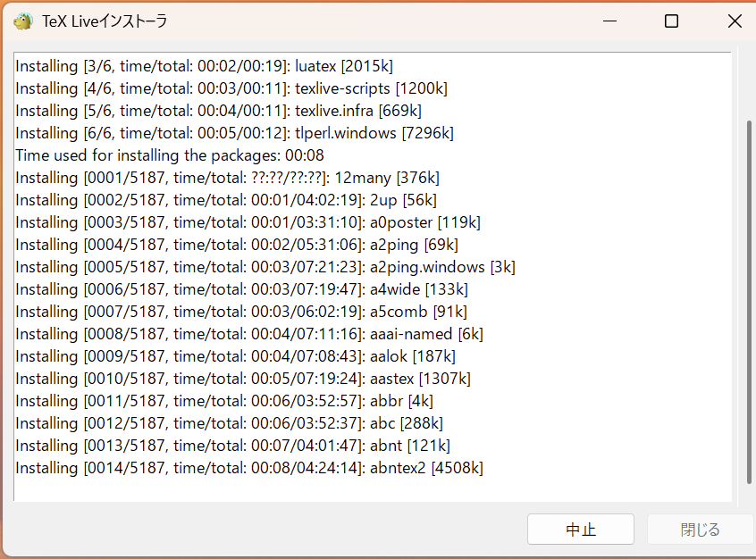The image size is (756, 559).
Task: Click the log line installing aaai-named [6k]
Action: (x=249, y=334)
